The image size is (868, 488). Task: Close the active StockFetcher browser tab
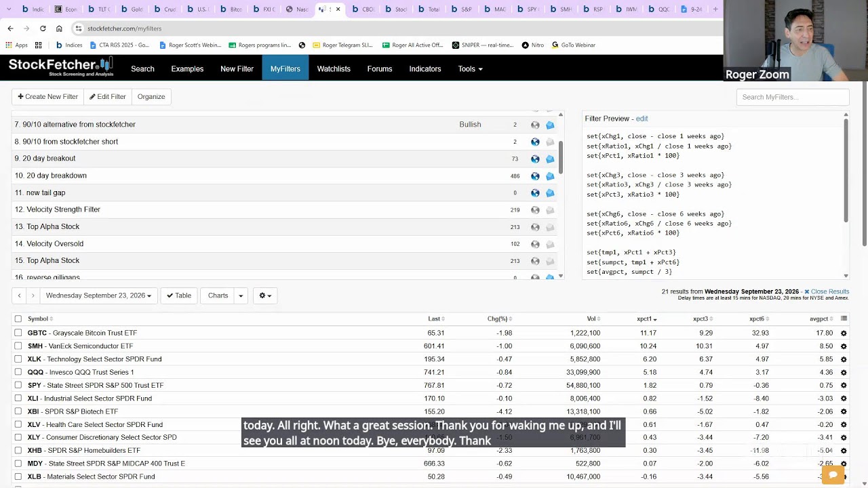(x=338, y=9)
